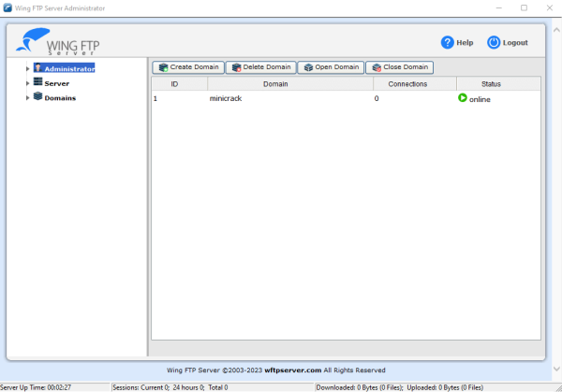Screen dimensions: 562x392
Task: Click the ID value 1 cell
Action: (x=155, y=98)
